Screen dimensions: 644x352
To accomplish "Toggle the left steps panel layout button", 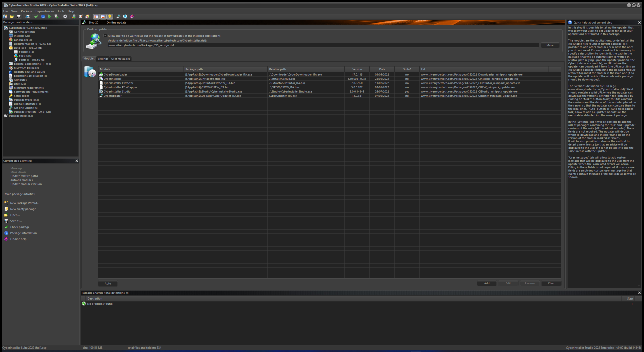I will pos(96,16).
